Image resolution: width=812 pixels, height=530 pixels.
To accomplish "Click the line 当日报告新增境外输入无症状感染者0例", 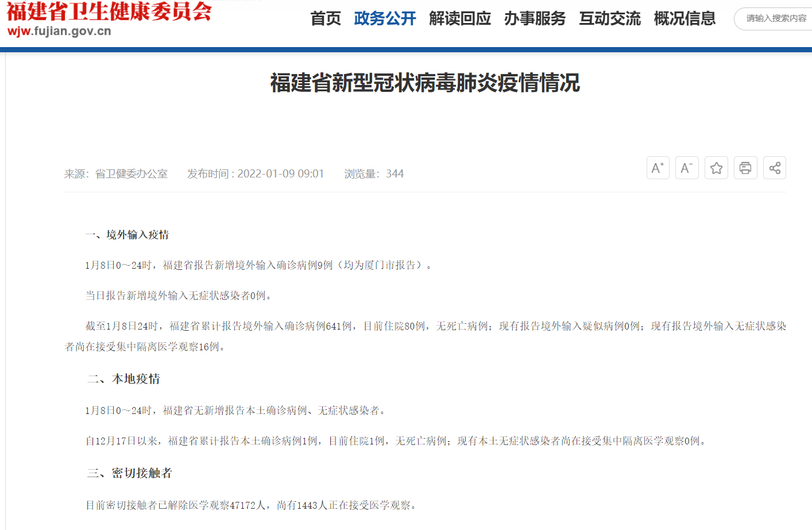I will 180,296.
